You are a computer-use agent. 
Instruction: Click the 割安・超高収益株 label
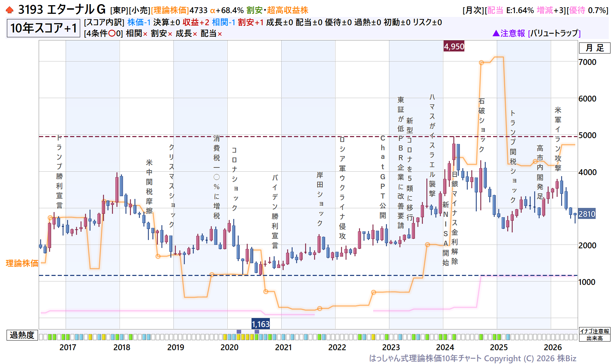pyautogui.click(x=277, y=10)
